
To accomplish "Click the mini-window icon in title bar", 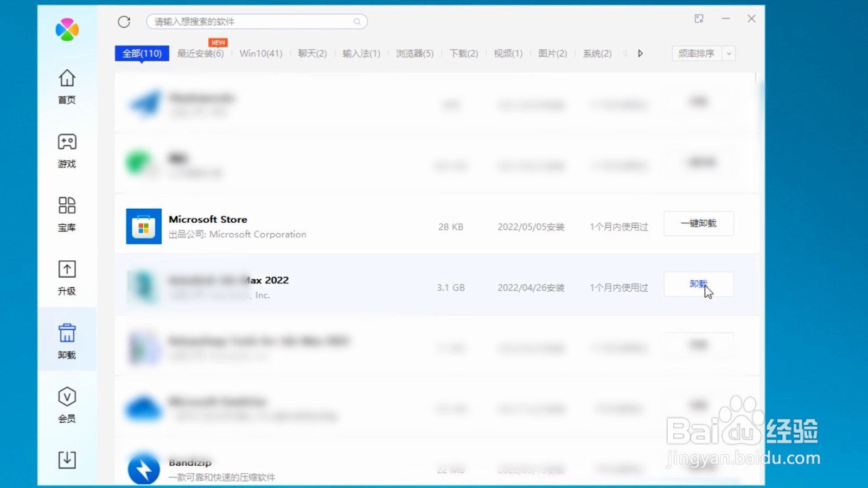I will click(x=699, y=19).
